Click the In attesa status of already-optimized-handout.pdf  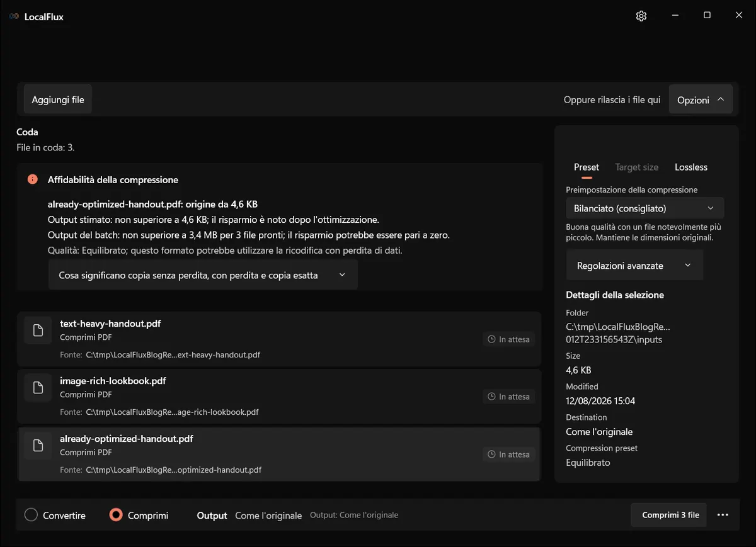[509, 454]
